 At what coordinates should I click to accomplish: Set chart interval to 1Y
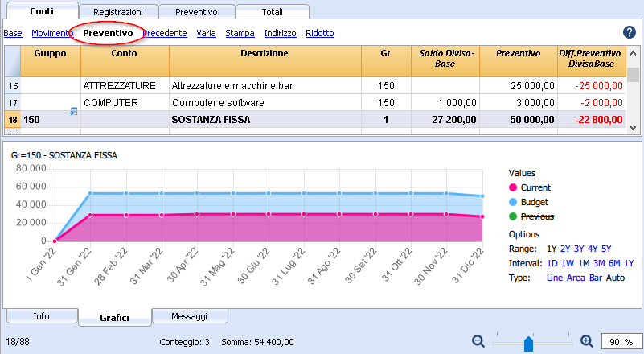[630, 263]
